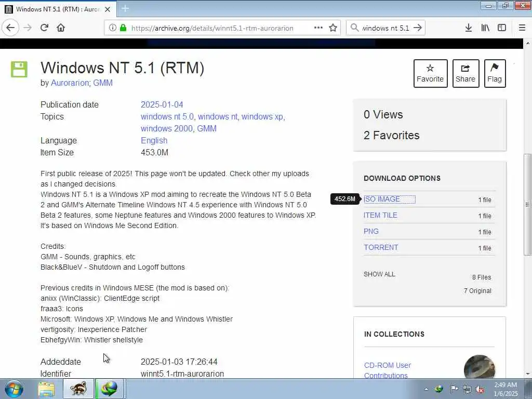The width and height of the screenshot is (532, 399).
Task: Click the Action Center flag icon
Action: coord(454,389)
